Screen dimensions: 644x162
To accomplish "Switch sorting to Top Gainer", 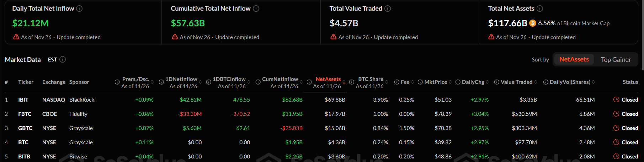I will [616, 60].
